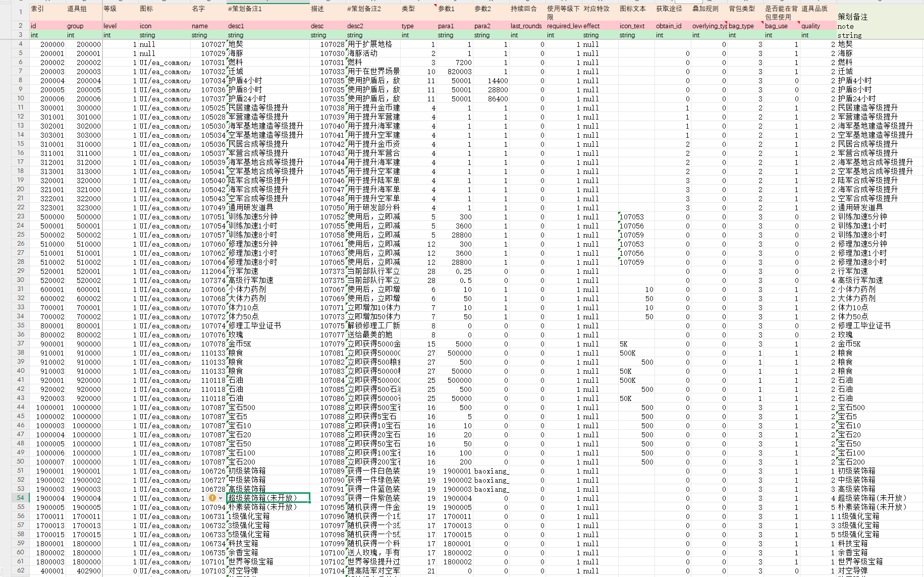Select the "icon_text" field cell in row 2

point(636,26)
